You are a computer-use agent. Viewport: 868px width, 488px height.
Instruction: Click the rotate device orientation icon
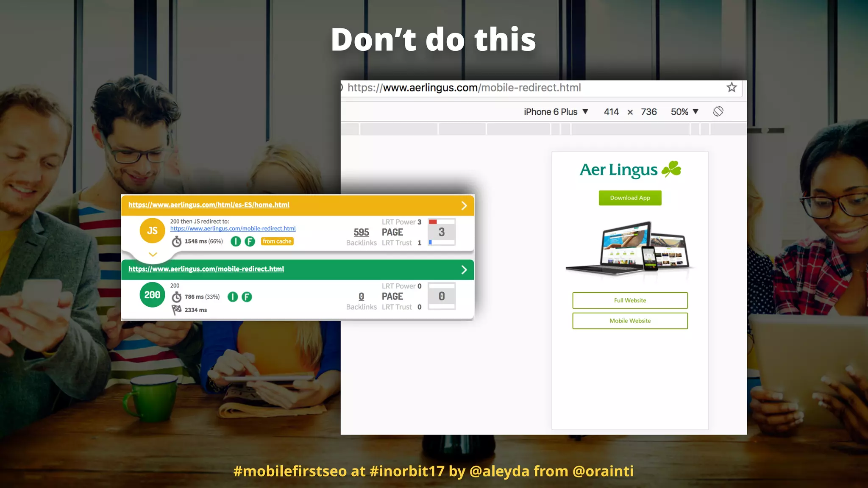click(x=718, y=111)
